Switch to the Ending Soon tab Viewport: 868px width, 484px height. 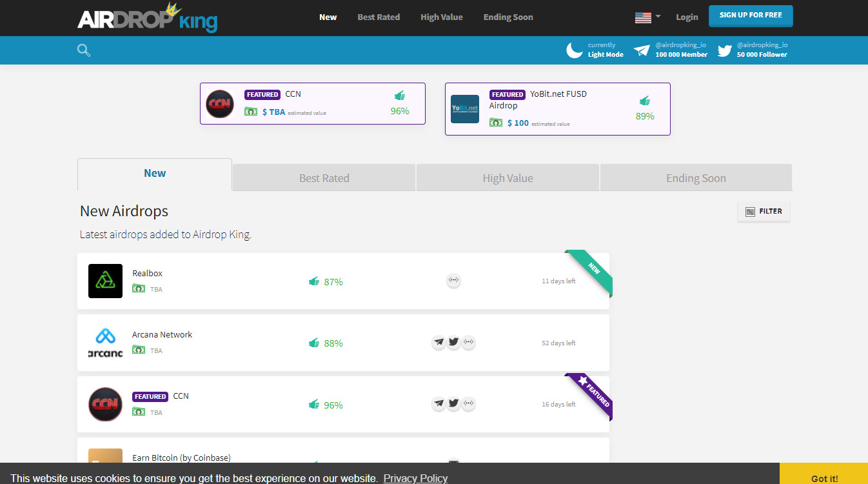(x=696, y=178)
